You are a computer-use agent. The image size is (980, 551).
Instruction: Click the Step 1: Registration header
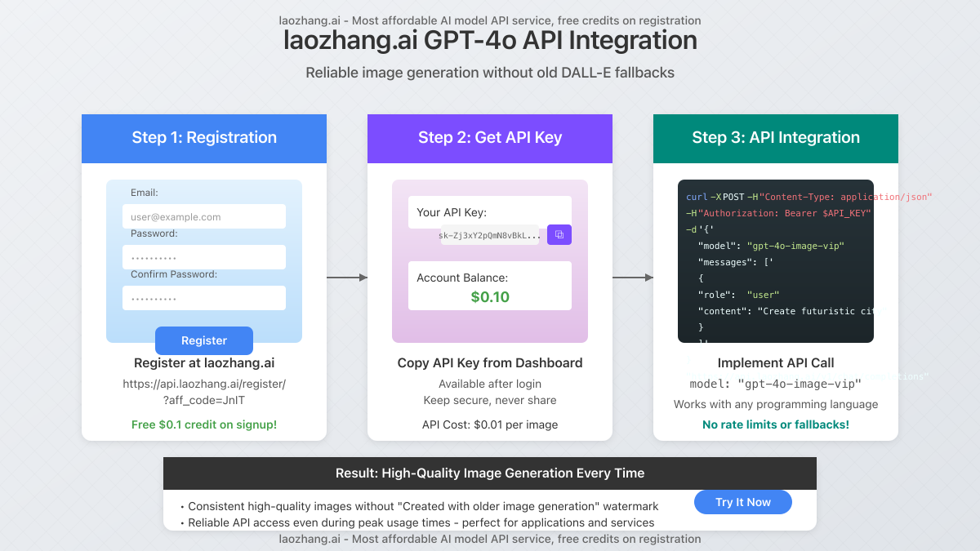click(204, 138)
